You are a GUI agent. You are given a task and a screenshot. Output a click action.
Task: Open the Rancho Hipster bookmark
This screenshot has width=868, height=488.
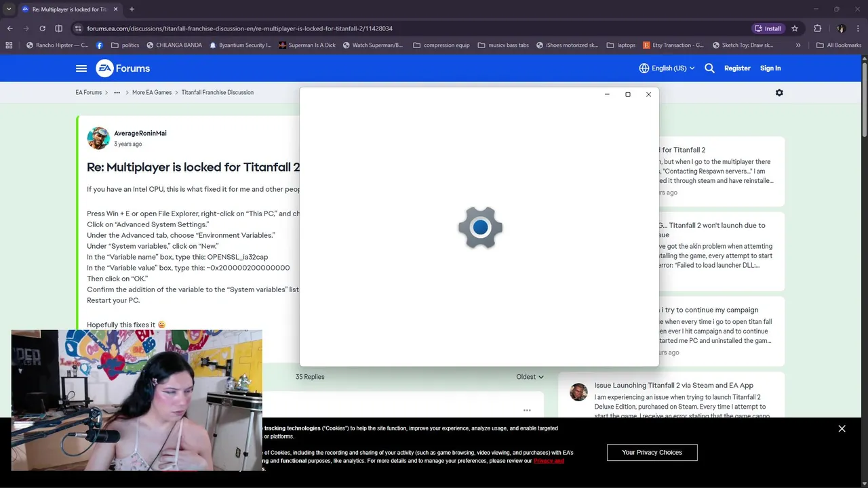(x=57, y=45)
